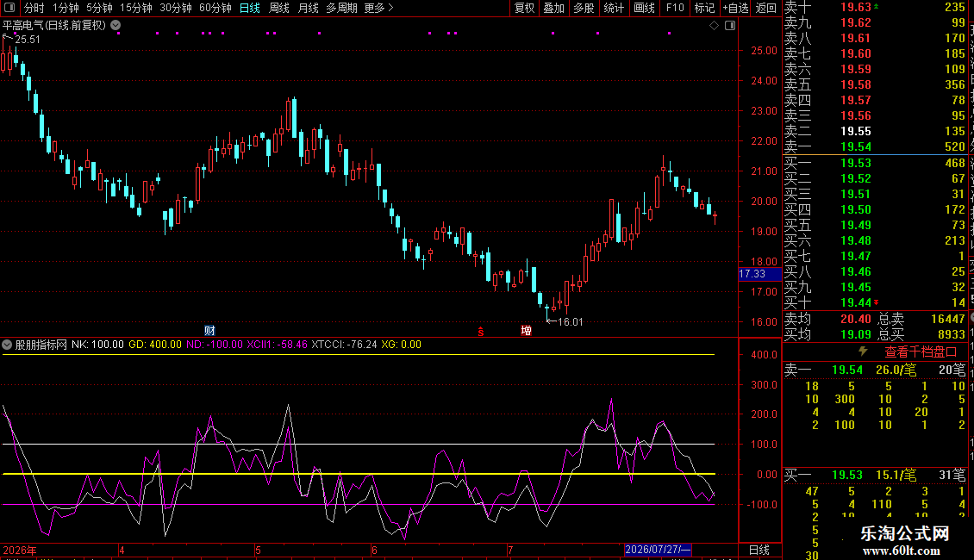Click the 日线 label at bottom-right
This screenshot has width=974, height=560.
pos(759,550)
